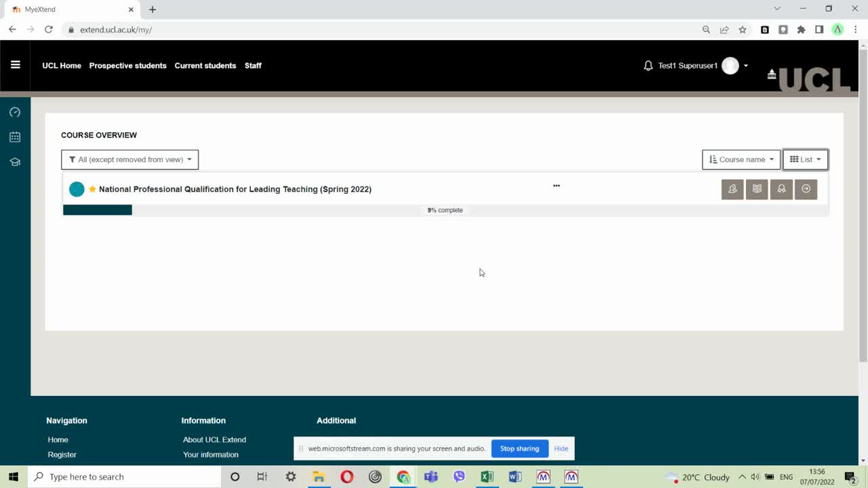
Task: Expand the 'All (except removed from view)' filter
Action: [130, 159]
